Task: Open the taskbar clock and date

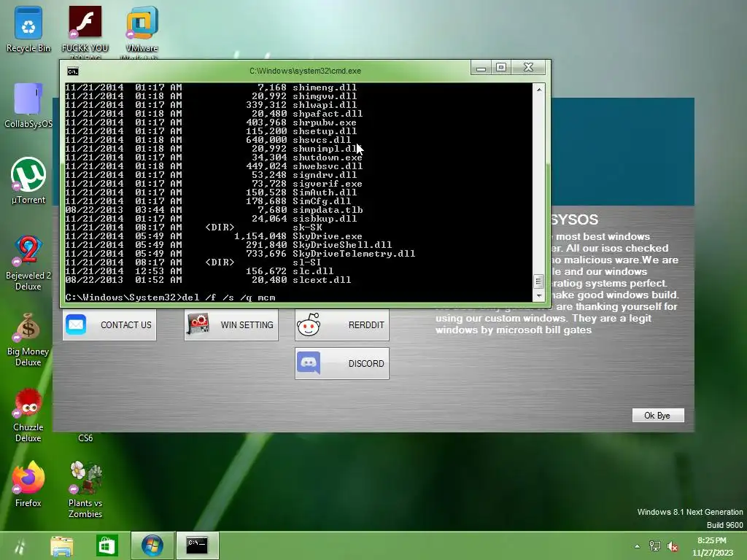Action: point(712,546)
